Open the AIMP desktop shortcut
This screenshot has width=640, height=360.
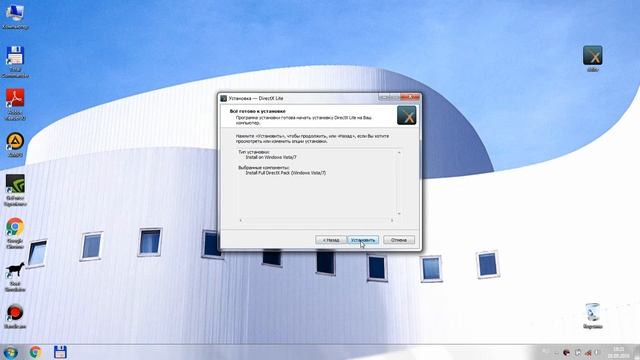click(15, 144)
